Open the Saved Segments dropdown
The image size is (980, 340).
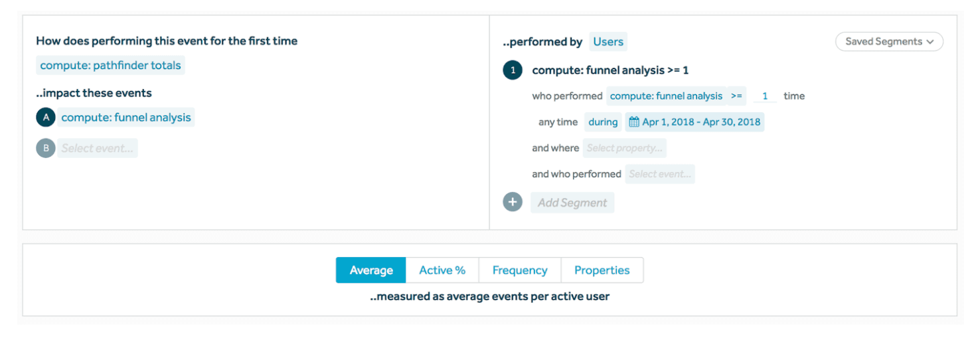889,41
